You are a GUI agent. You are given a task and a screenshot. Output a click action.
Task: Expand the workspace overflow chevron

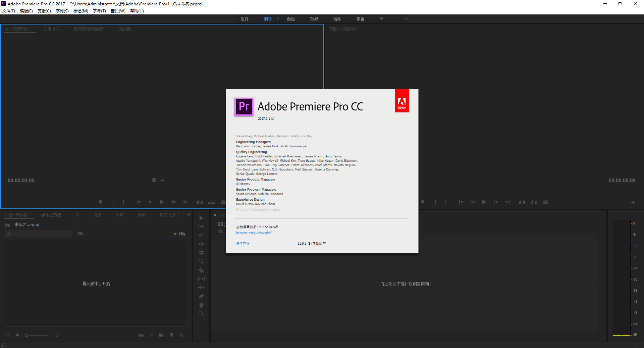(x=406, y=19)
